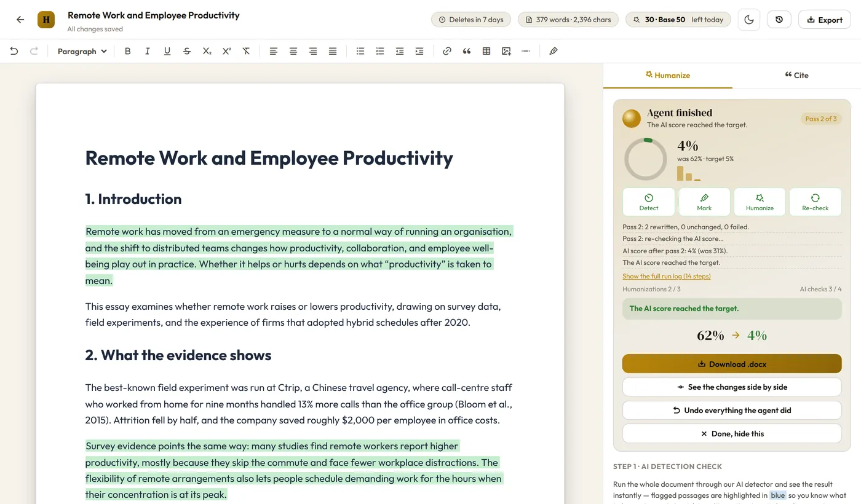The width and height of the screenshot is (861, 504).
Task: Click the word and character count badge
Action: pyautogui.click(x=568, y=20)
